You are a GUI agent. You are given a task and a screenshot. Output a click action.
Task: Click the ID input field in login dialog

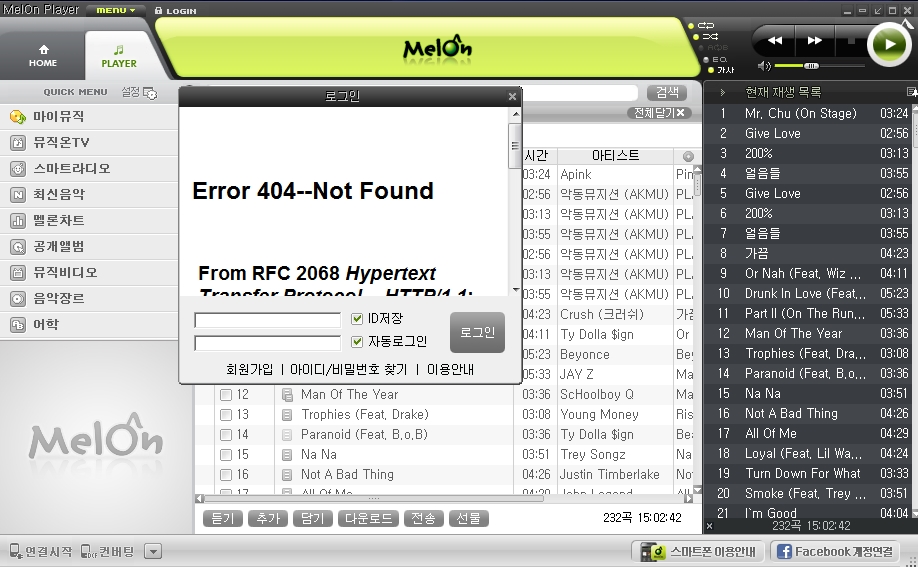[x=267, y=320]
